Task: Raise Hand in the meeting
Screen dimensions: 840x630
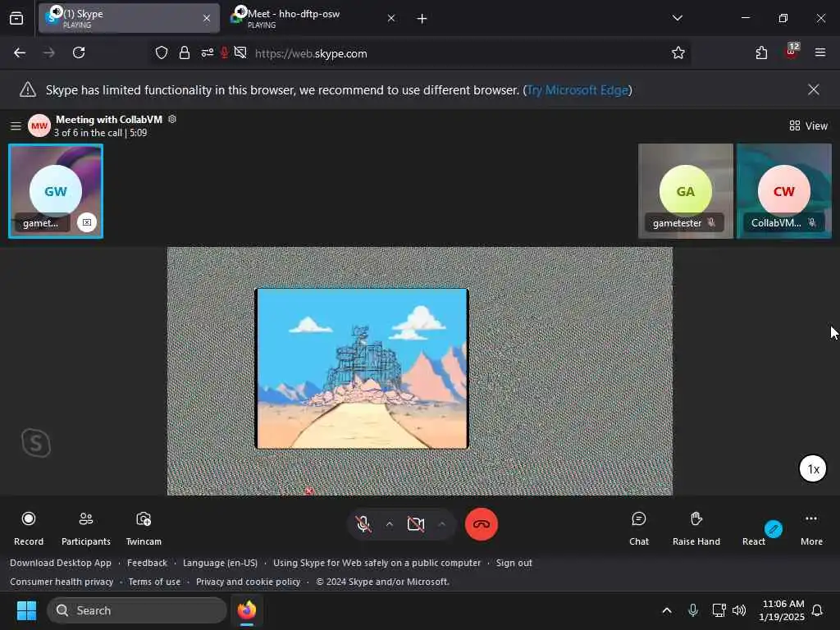Action: 696,527
